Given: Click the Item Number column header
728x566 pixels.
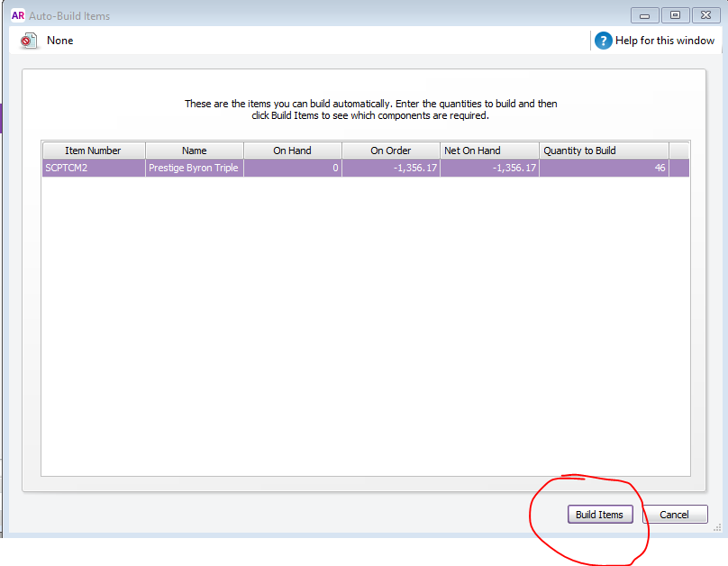Looking at the screenshot, I should [93, 151].
